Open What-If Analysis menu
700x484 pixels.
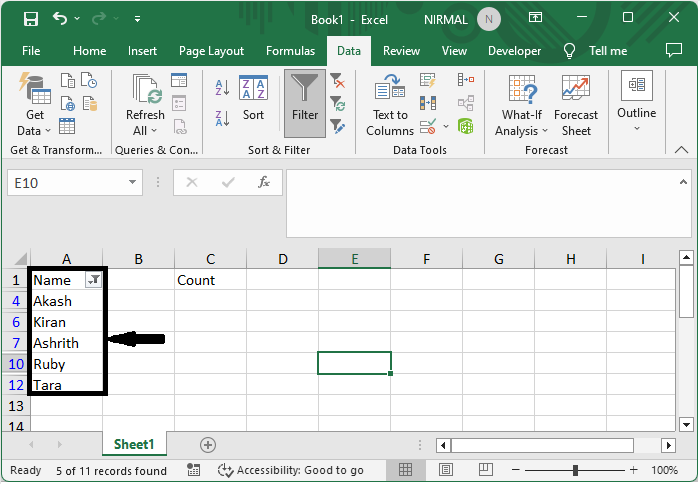pyautogui.click(x=521, y=104)
